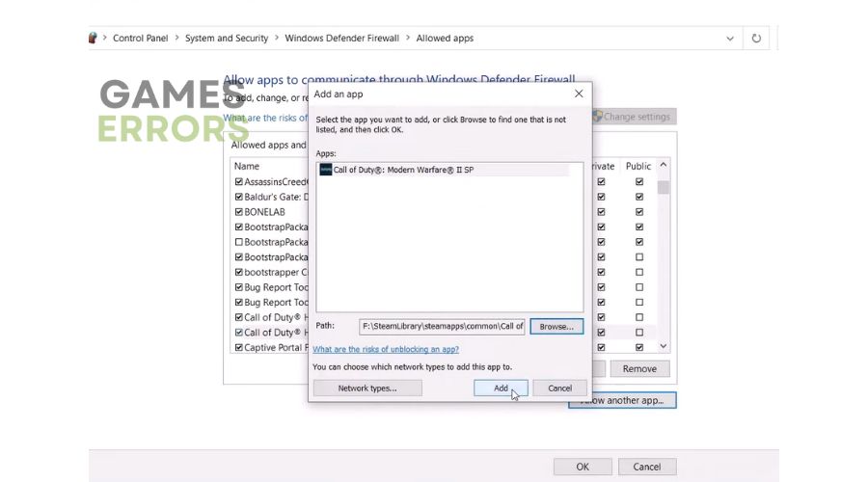This screenshot has width=868, height=482.
Task: Toggle Public checkbox for Baldur's Gate row
Action: click(x=639, y=197)
